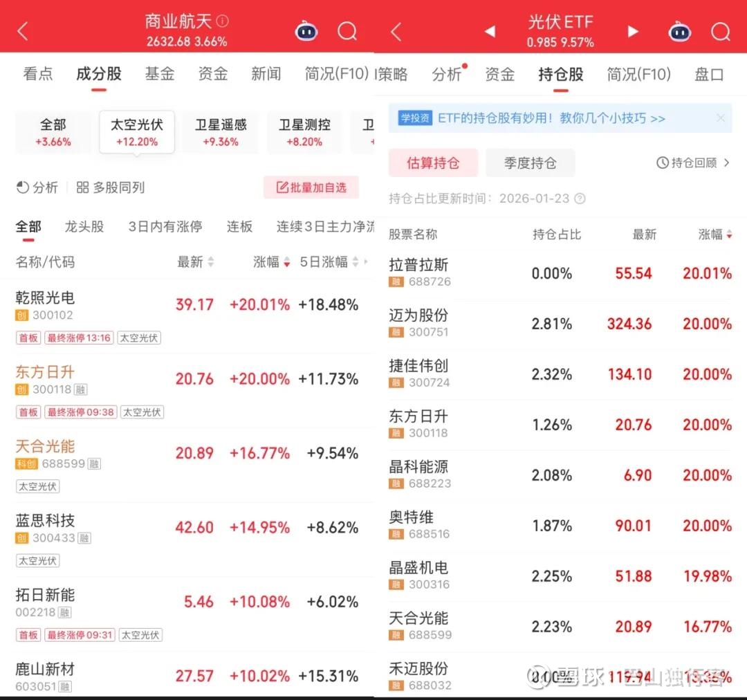The image size is (747, 700).
Task: Switch to 看点 tab
Action: (x=37, y=74)
